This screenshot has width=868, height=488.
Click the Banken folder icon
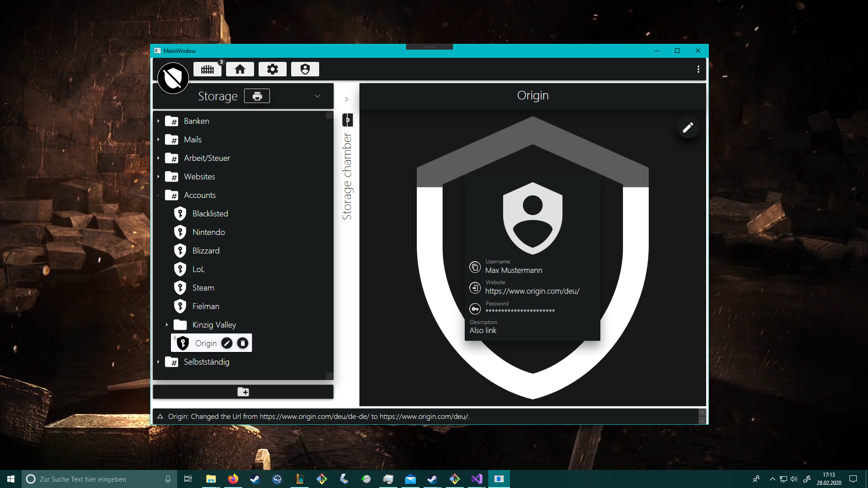[x=171, y=121]
